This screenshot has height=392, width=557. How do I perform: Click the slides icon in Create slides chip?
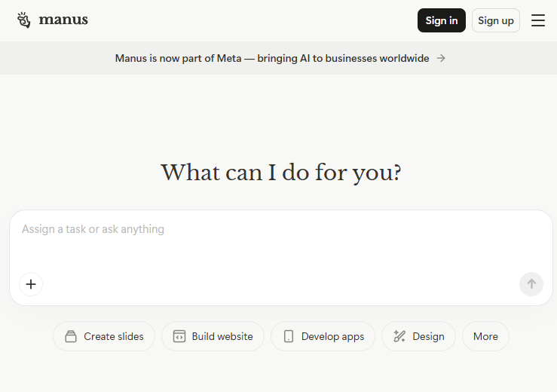point(71,337)
